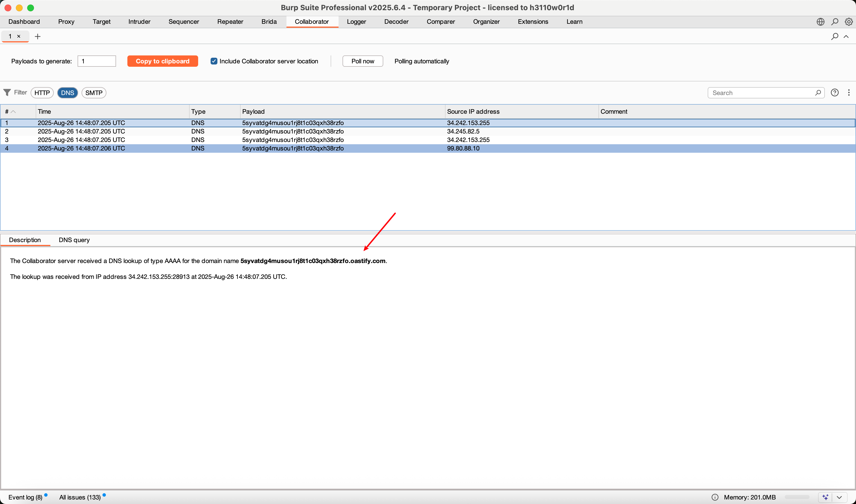856x504 pixels.
Task: Select the Description tab
Action: [x=25, y=240]
